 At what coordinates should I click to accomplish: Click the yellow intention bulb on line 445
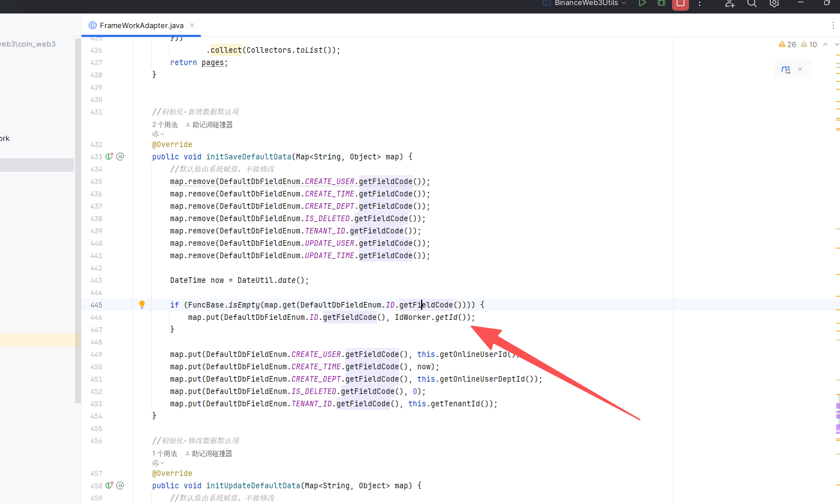142,305
